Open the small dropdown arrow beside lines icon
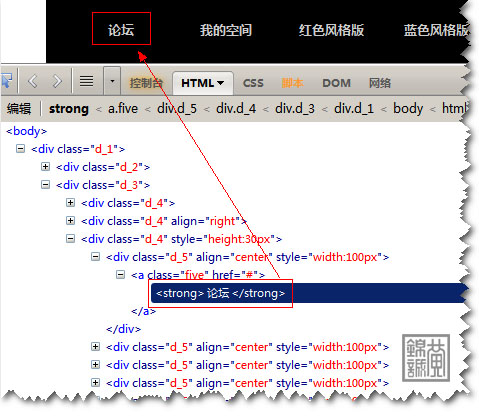Image resolution: width=479 pixels, height=418 pixels. click(112, 81)
